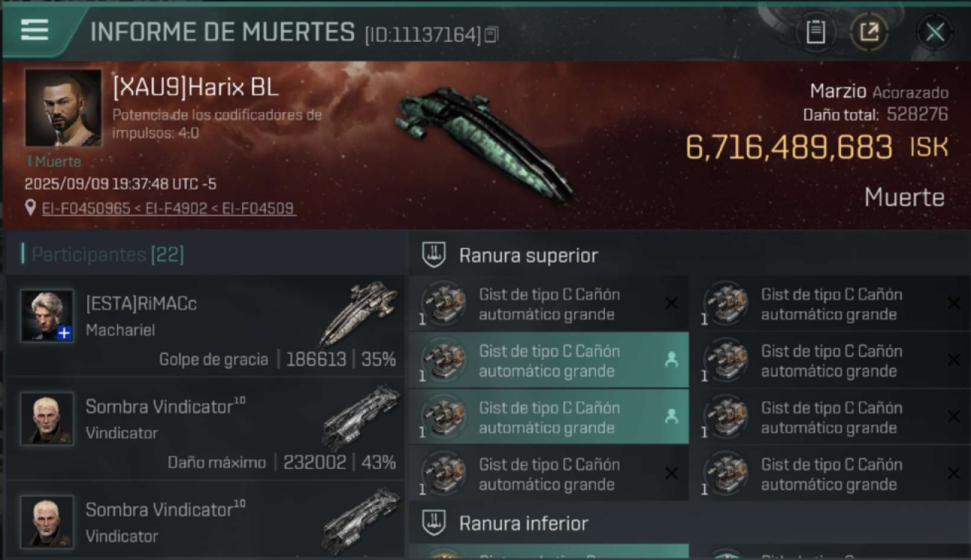Select the Participantes [22] tab
This screenshot has width=971, height=560.
point(102,255)
